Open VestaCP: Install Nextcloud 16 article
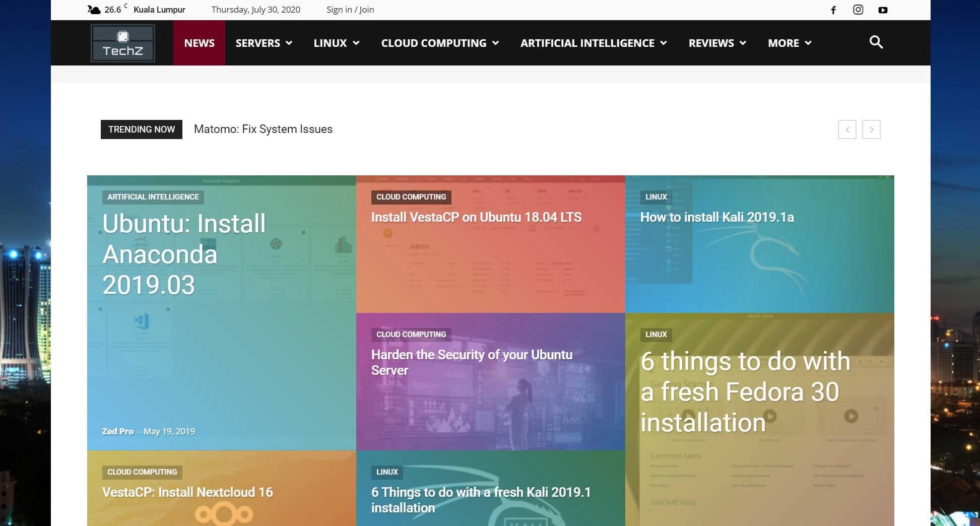Image resolution: width=980 pixels, height=526 pixels. click(187, 492)
